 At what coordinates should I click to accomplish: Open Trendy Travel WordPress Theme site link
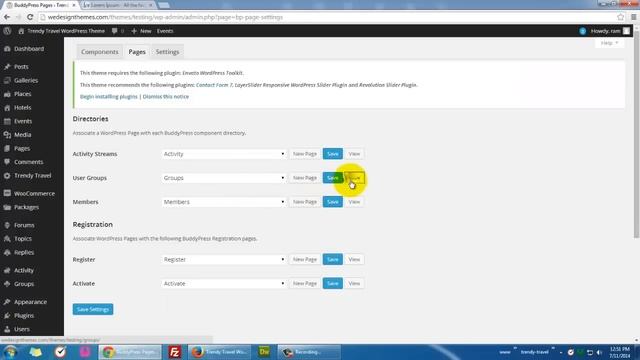[x=61, y=31]
